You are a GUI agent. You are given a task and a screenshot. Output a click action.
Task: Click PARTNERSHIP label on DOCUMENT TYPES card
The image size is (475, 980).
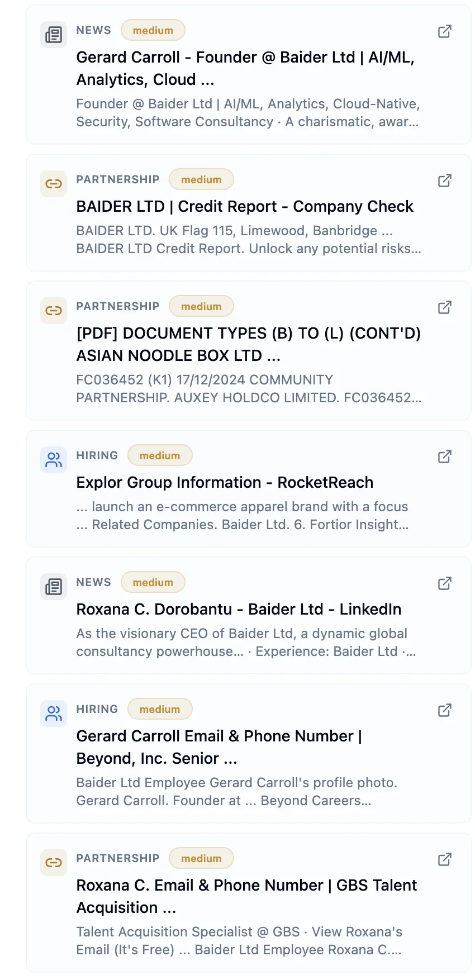[117, 306]
